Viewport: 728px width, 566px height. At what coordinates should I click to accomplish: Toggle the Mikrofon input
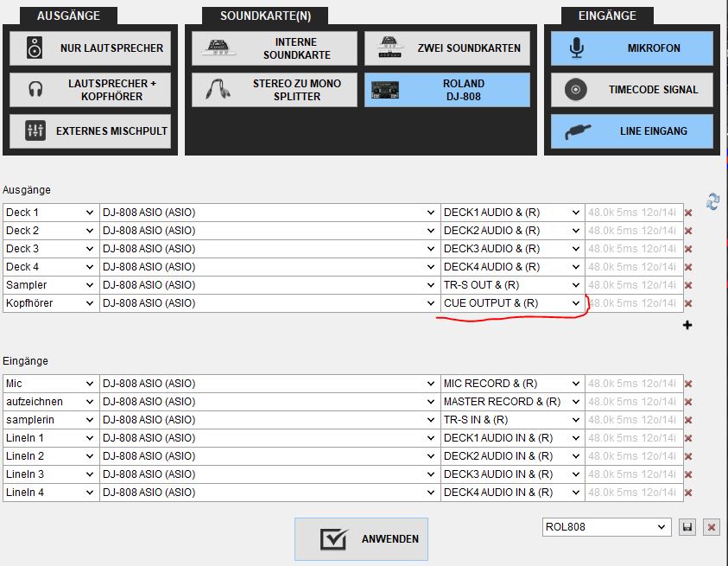[x=632, y=48]
